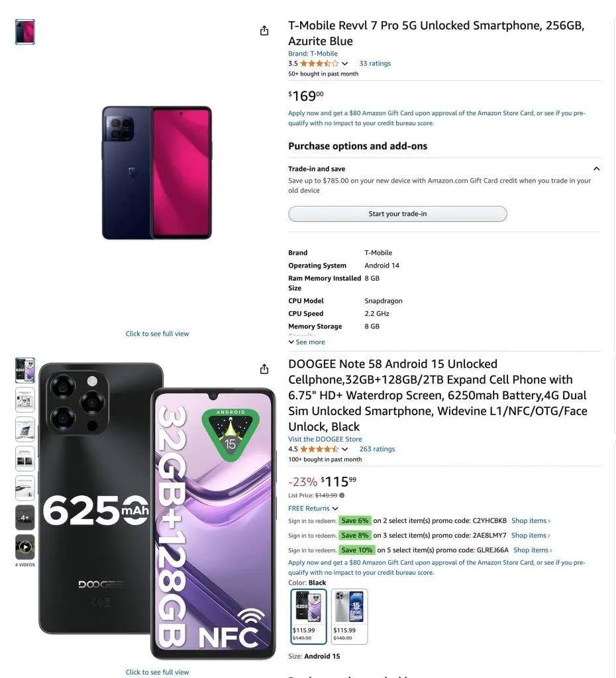Select the first DOOGEE image thumbnail
The image size is (616, 678).
[25, 370]
